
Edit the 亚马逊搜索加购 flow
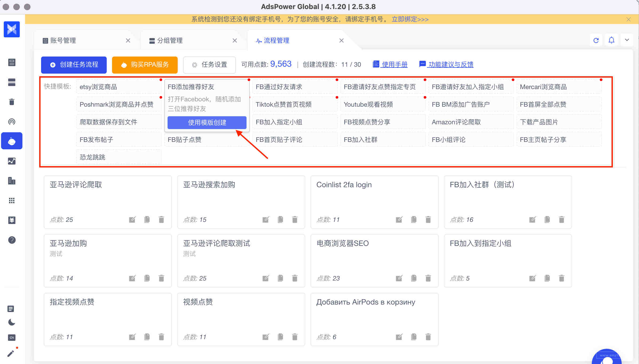[x=266, y=219]
